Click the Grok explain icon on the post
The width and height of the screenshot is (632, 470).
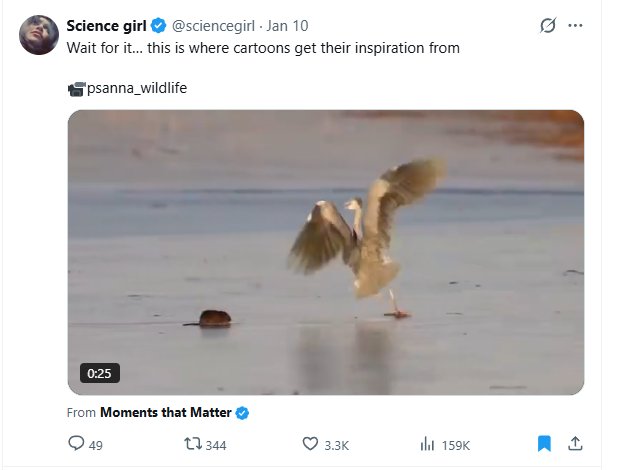547,26
